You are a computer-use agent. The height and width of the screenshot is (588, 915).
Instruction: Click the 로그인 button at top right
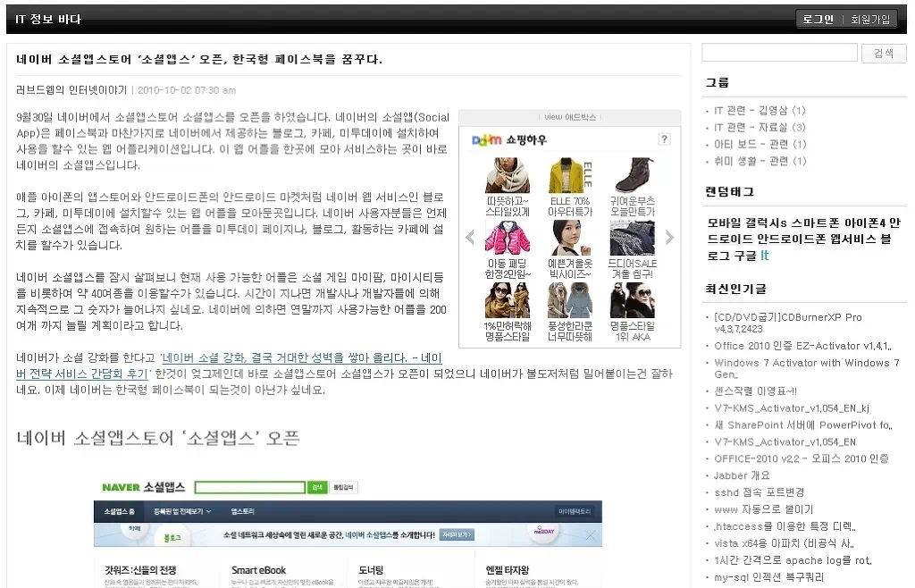(x=818, y=18)
